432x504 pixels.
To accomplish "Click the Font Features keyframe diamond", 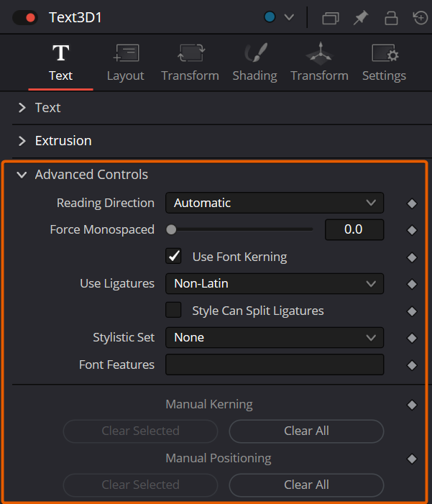I will coord(412,365).
